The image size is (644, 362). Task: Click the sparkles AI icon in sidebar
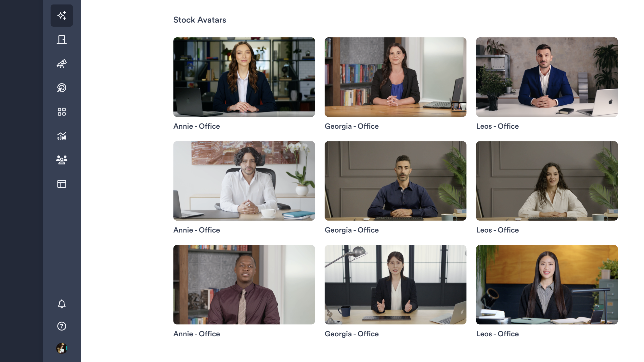pos(62,16)
